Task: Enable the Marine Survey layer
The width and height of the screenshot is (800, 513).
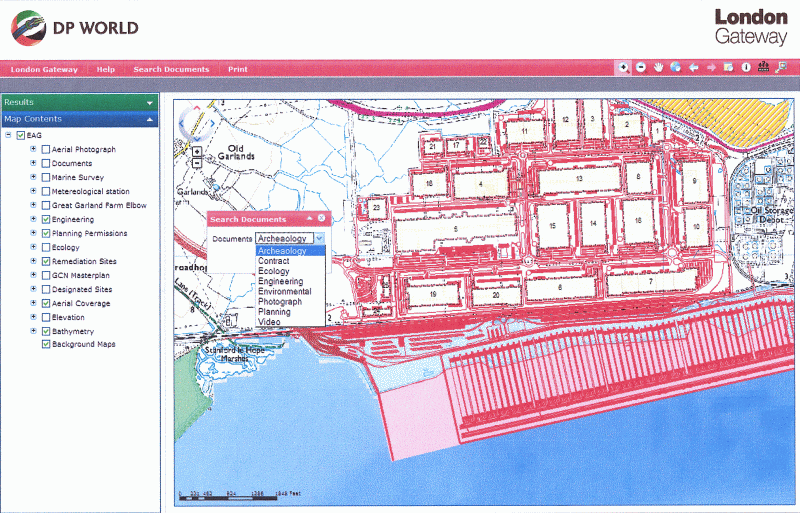Action: tap(46, 178)
